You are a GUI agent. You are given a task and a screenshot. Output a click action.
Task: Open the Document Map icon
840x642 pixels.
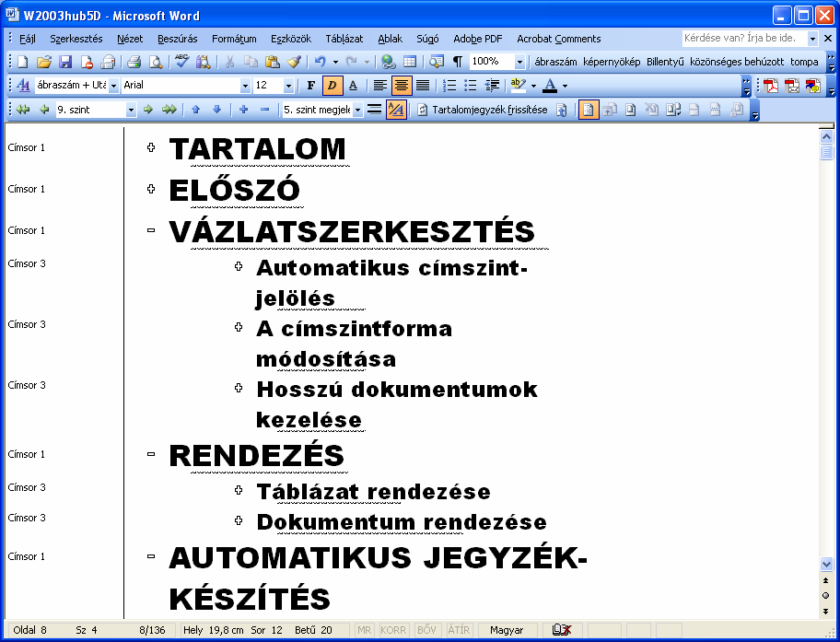[x=437, y=62]
